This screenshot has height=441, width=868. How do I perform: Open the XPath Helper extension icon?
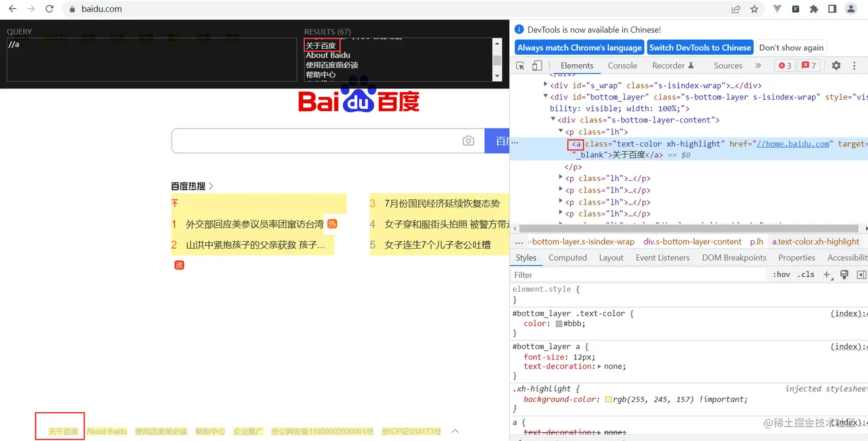pyautogui.click(x=796, y=9)
